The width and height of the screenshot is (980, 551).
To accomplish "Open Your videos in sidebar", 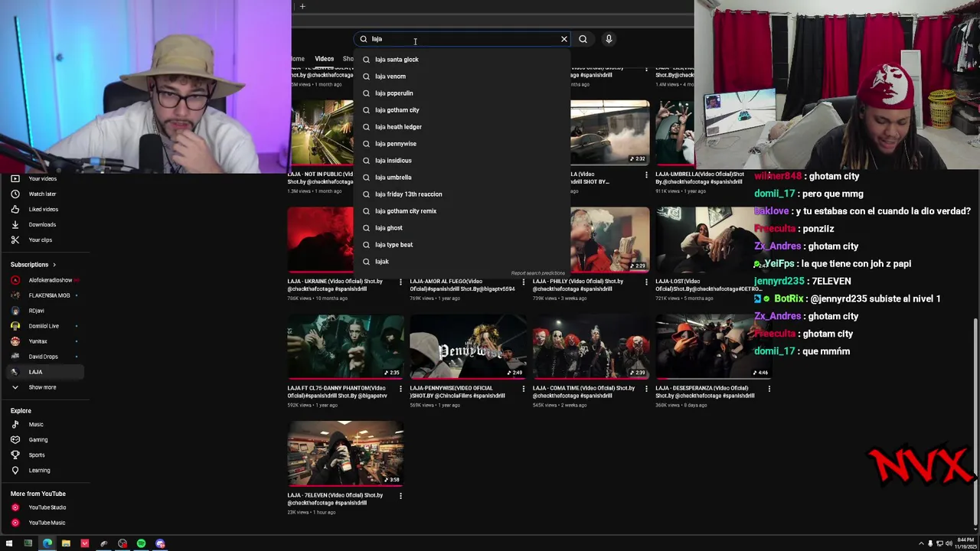I will pyautogui.click(x=43, y=178).
